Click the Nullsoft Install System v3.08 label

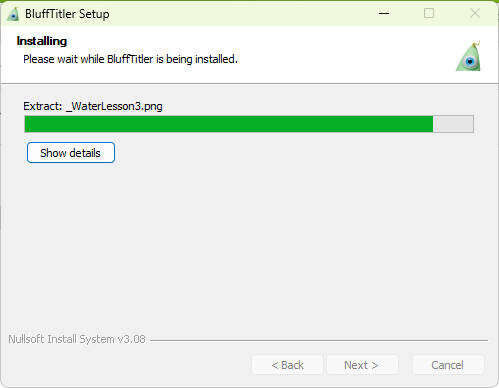point(77,339)
